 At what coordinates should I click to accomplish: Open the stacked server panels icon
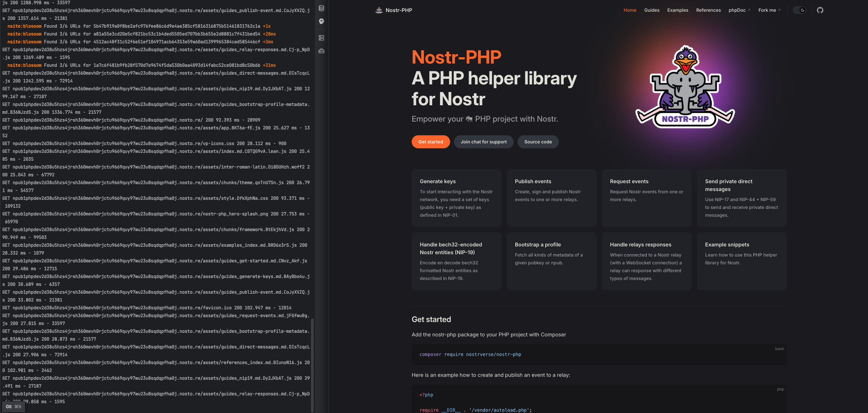pos(321,38)
